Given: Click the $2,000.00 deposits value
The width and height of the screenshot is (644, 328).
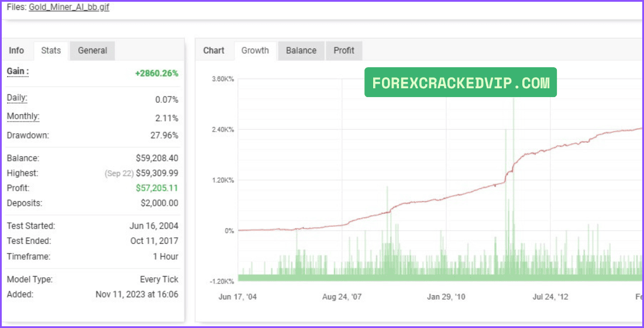Looking at the screenshot, I should coord(159,203).
